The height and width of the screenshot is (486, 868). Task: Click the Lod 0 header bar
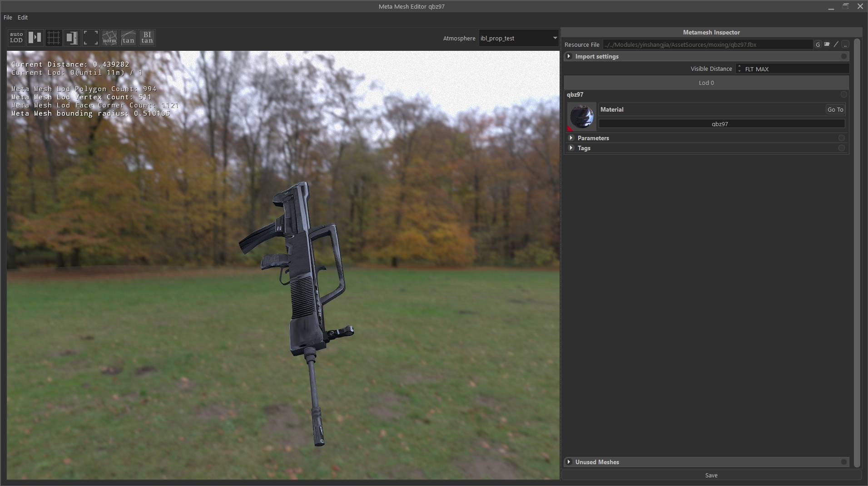tap(706, 83)
